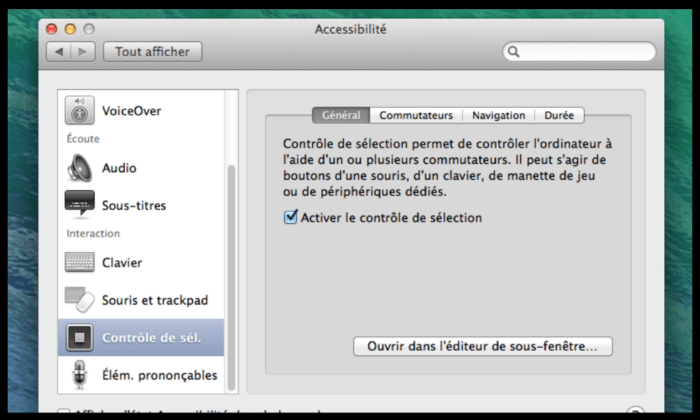Click Ouvrir dans l'éditeur de sous-fenêtre
Image resolution: width=700 pixels, height=420 pixels.
[482, 346]
